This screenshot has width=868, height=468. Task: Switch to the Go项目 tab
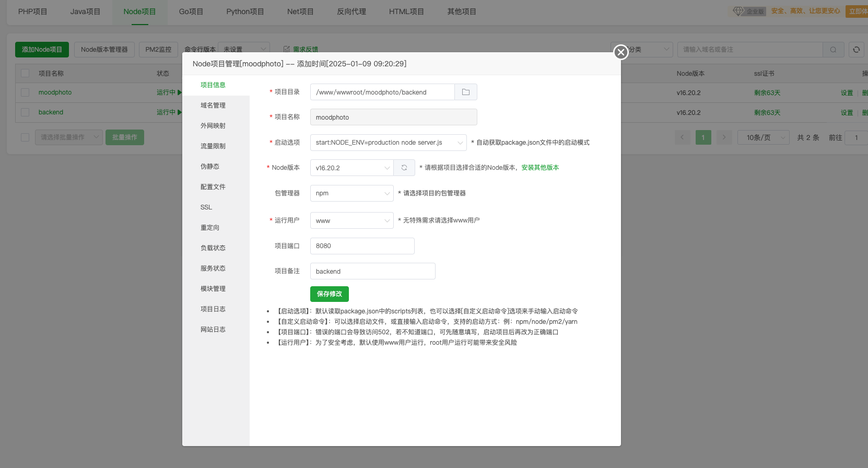[x=191, y=11]
